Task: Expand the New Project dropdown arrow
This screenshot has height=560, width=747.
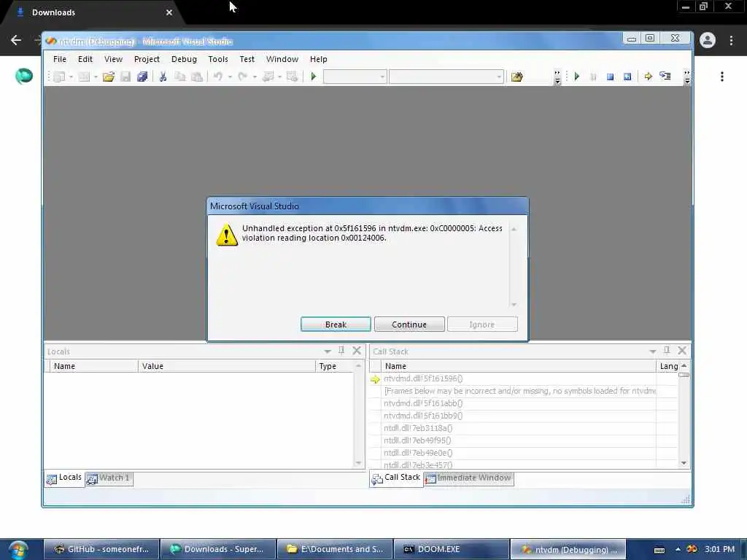Action: point(71,77)
